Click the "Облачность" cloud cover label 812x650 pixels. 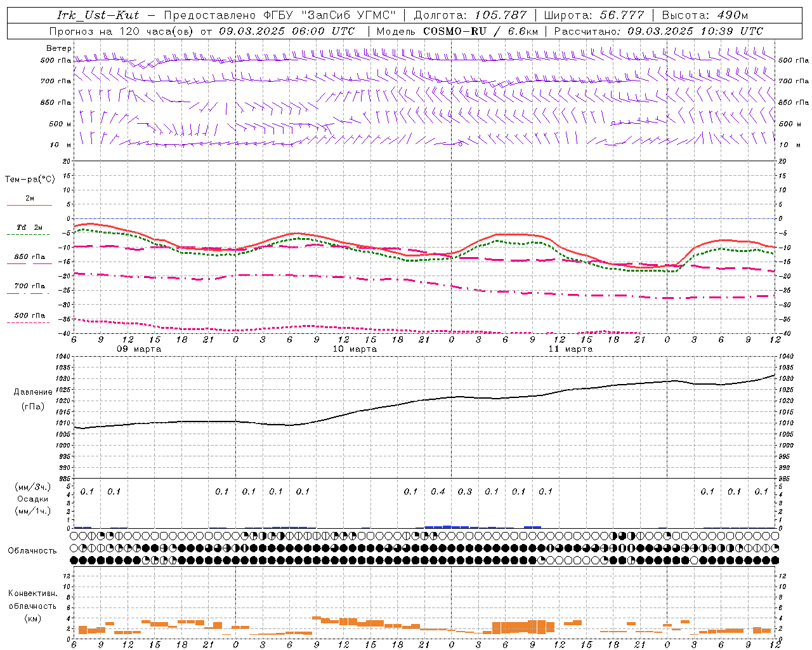point(32,551)
